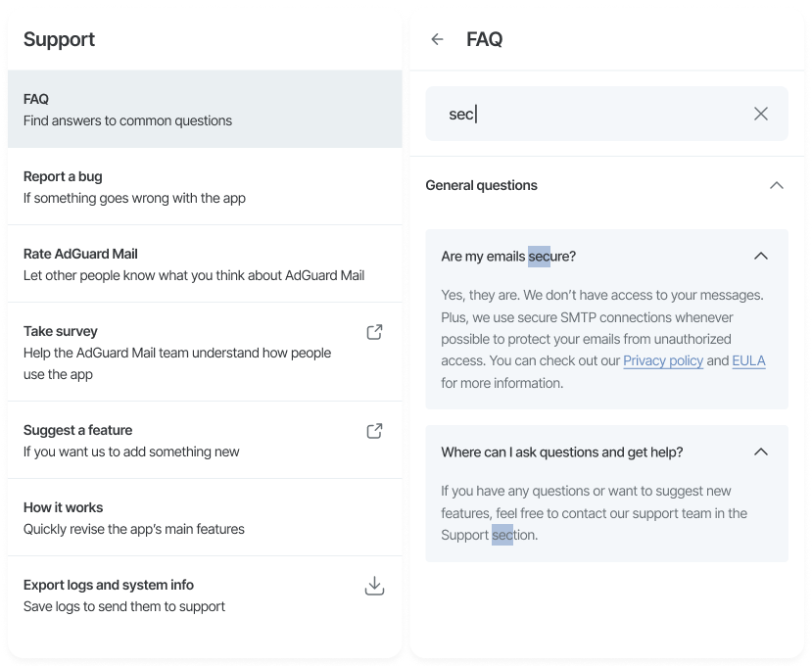
Task: Click the external link icon next to Take survey
Action: (374, 332)
